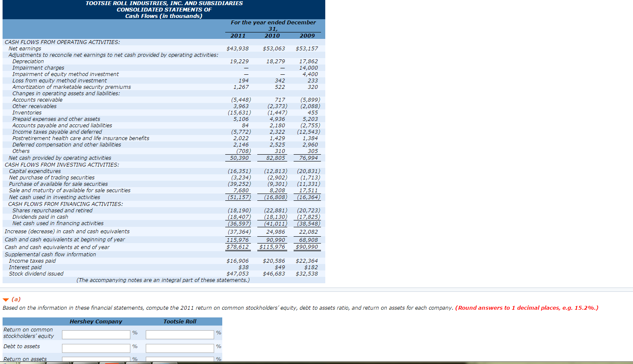Select 'Amortization of marketable security premiums' label
633x364 pixels.
71,87
